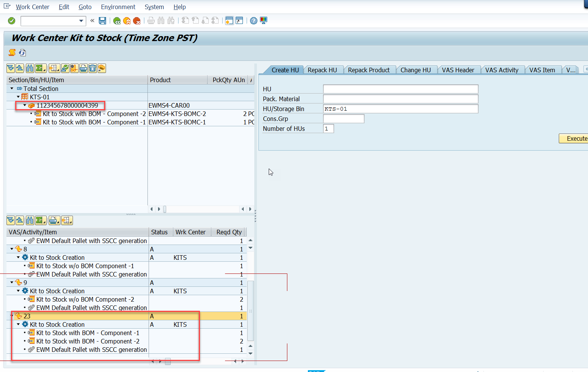Viewport: 588px width, 372px height.
Task: Collapse HU 112345678000004399 node
Action: 25,105
